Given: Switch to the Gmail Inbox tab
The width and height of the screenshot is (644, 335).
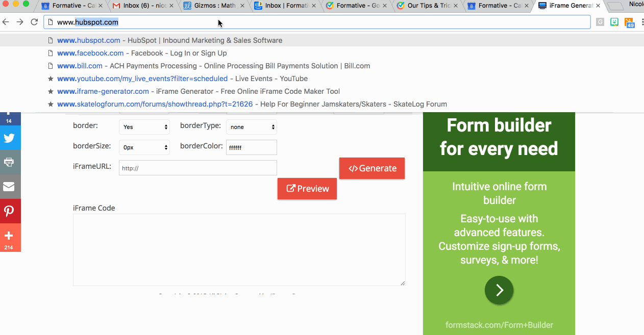Looking at the screenshot, I should point(140,6).
